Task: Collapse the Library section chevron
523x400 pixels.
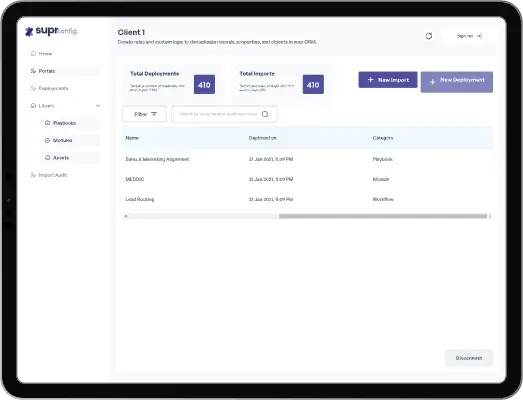Action: coord(98,106)
